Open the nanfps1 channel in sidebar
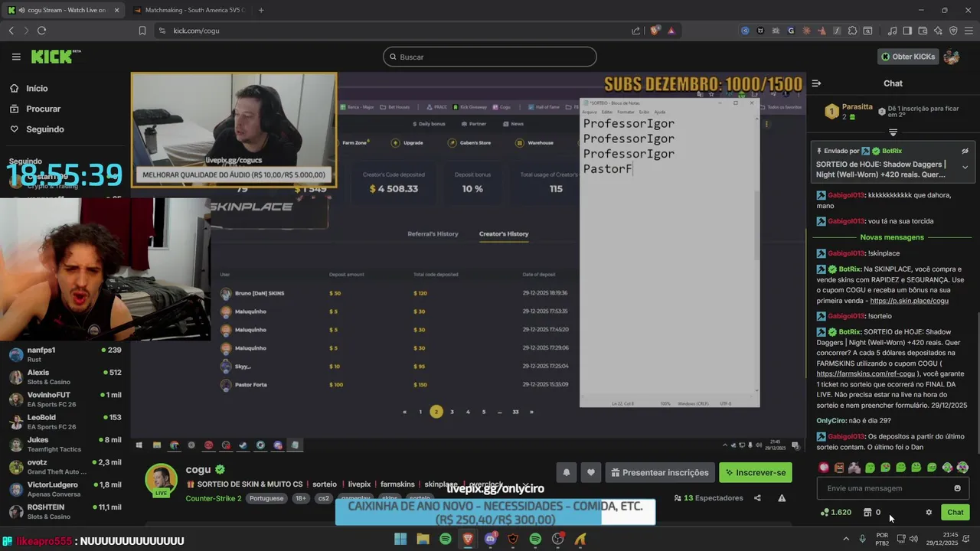Screen dimensions: 980x551 pyautogui.click(x=65, y=354)
